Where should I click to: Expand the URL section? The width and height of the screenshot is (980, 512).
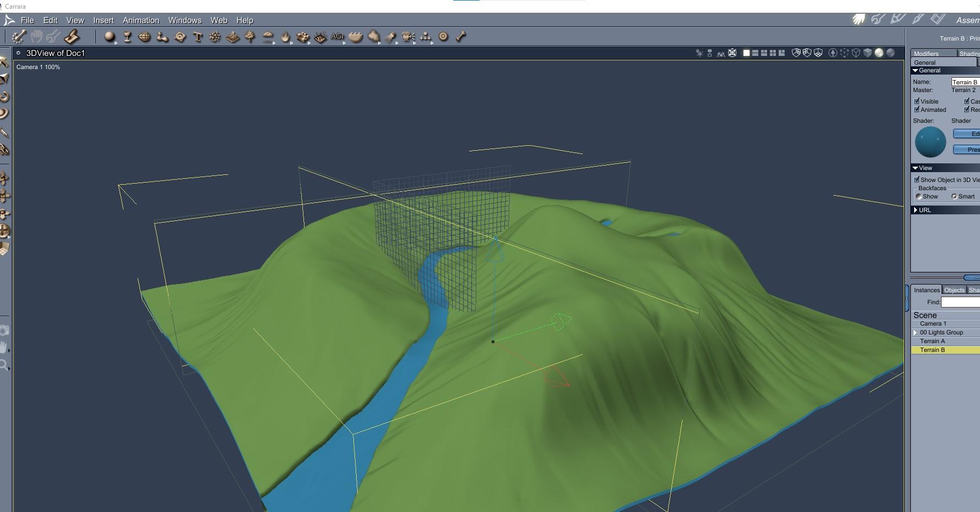[916, 210]
